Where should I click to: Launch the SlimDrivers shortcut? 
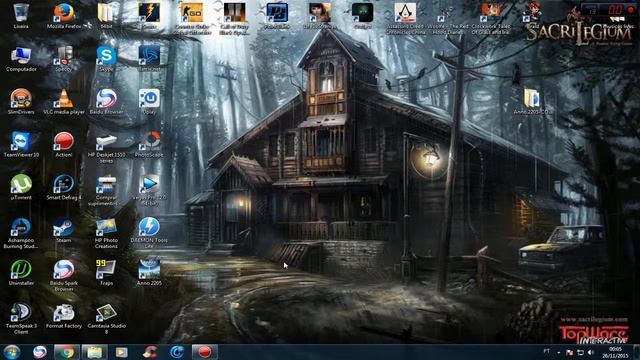(21, 102)
